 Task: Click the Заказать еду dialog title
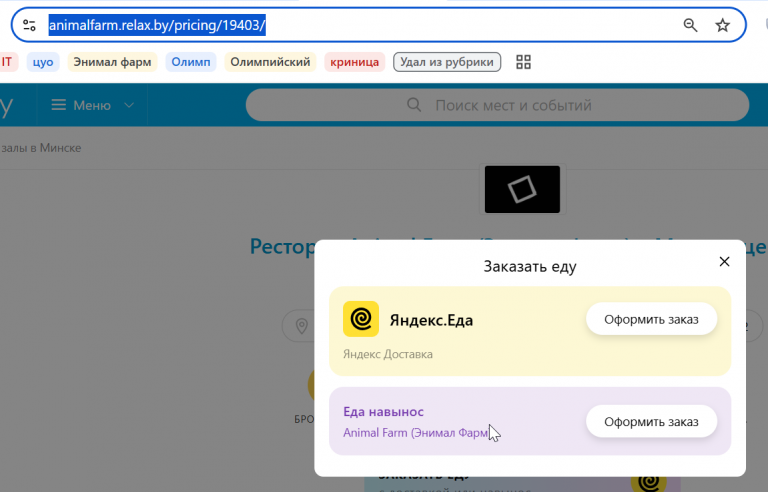[x=530, y=267]
